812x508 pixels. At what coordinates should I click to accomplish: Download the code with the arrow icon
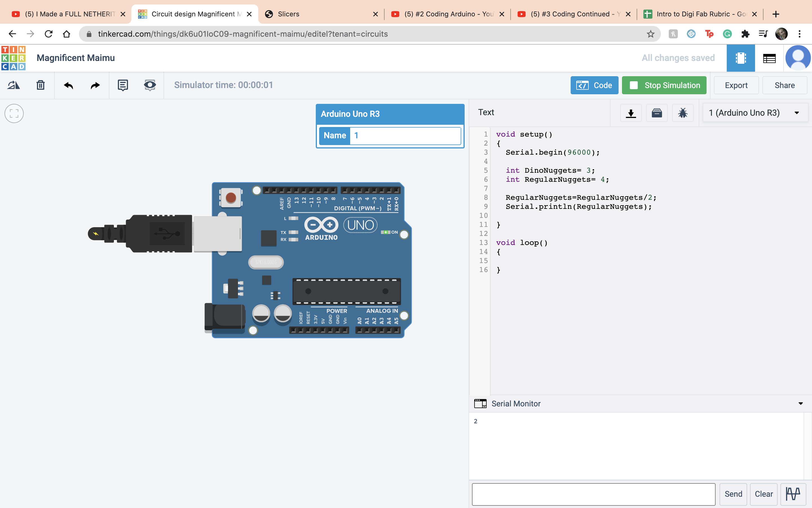(x=631, y=113)
